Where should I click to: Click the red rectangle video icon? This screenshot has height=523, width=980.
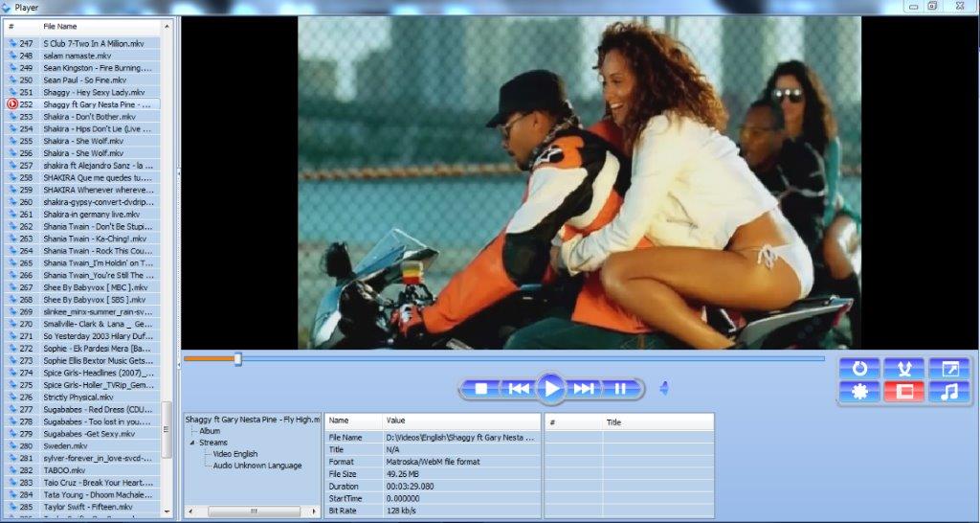pyautogui.click(x=904, y=391)
